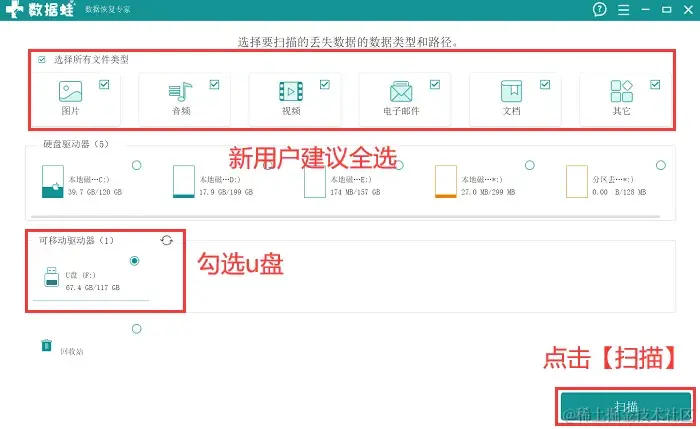Click the 67.4 GB/117 GB size text

tap(92, 287)
